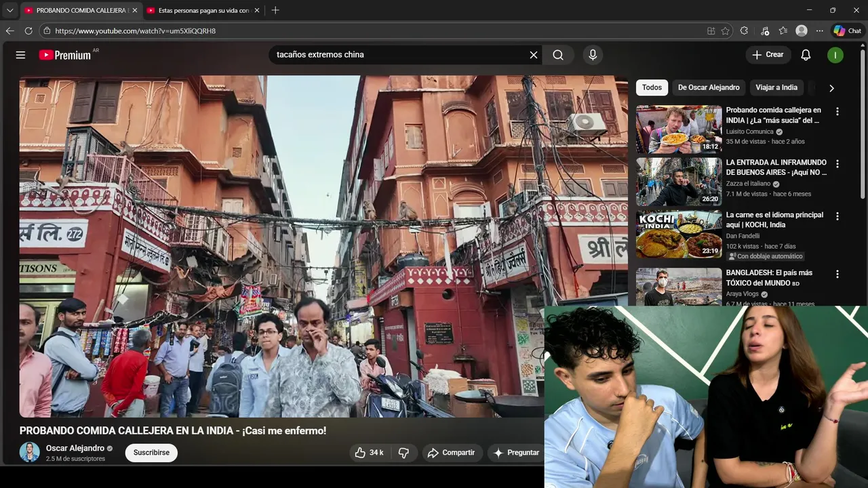Open options for Luisito Comunica video
868x488 pixels.
coord(837,111)
